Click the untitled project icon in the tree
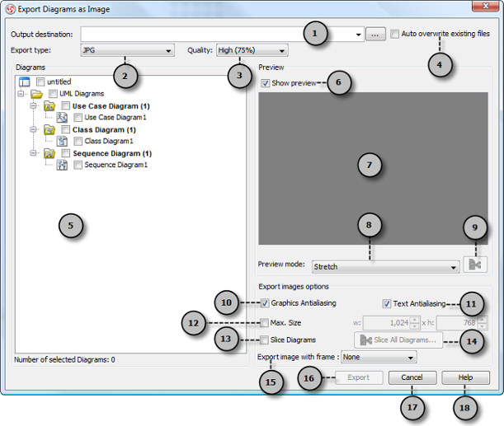This screenshot has width=504, height=426. (x=25, y=82)
